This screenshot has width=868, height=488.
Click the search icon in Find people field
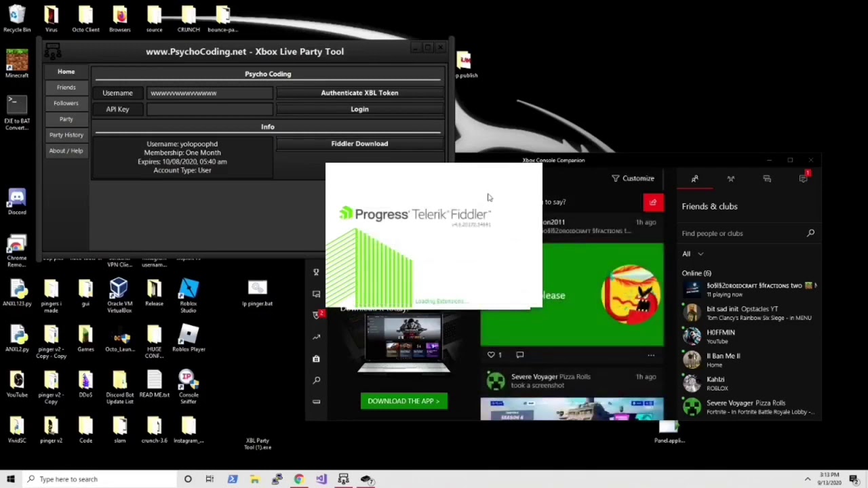(x=810, y=233)
